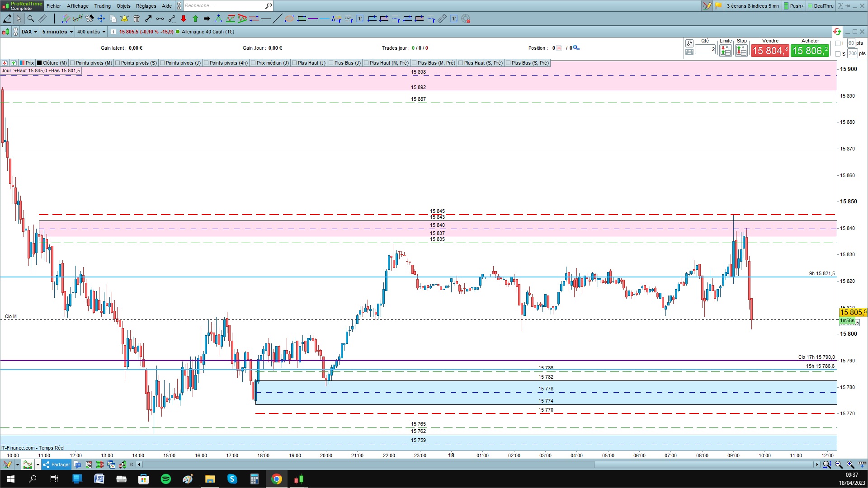This screenshot has height=488, width=868.
Task: Select the ellipse drawing tool
Action: click(x=289, y=19)
